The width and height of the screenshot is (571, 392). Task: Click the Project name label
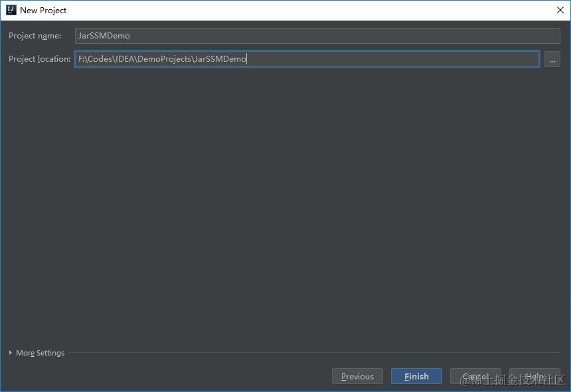point(35,36)
